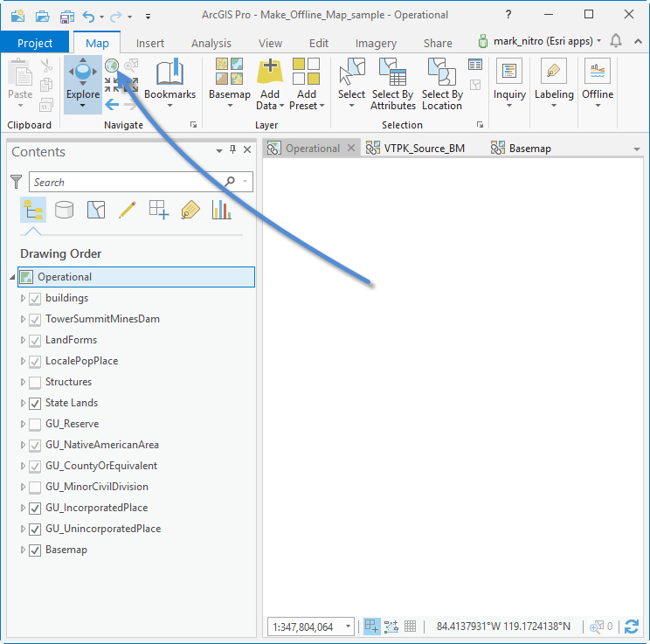The image size is (650, 644).
Task: Switch Contents to List By Editing pencil
Action: [128, 210]
